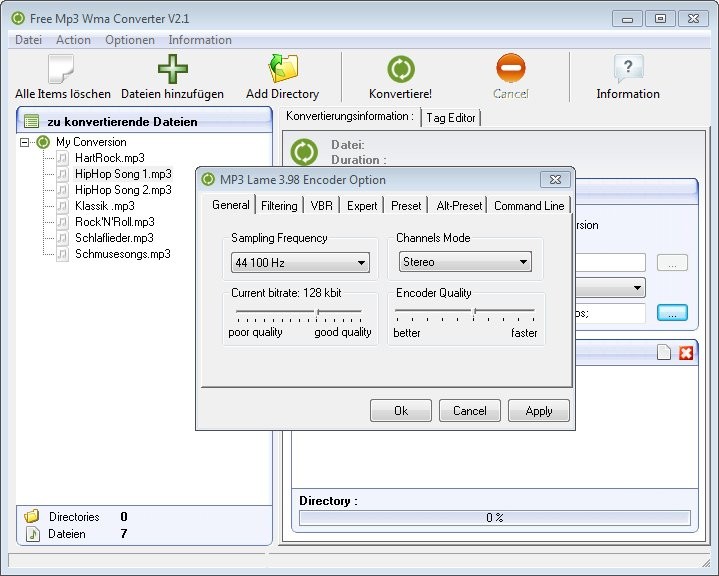Click the blank page icon in the right panel
The image size is (719, 576).
point(664,352)
